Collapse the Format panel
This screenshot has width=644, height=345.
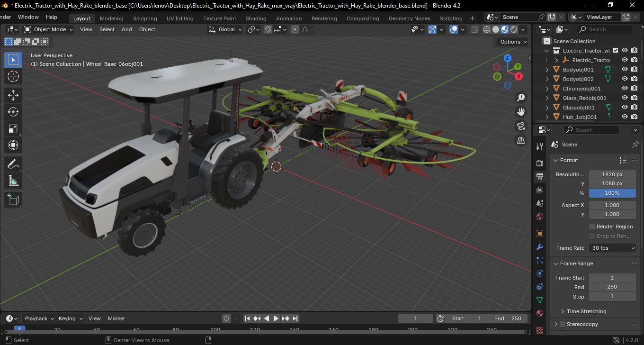[x=556, y=160]
